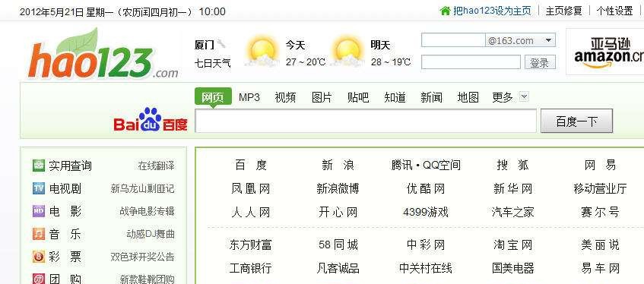Select the 贴吧 search tab
This screenshot has height=284, width=644.
(x=358, y=97)
